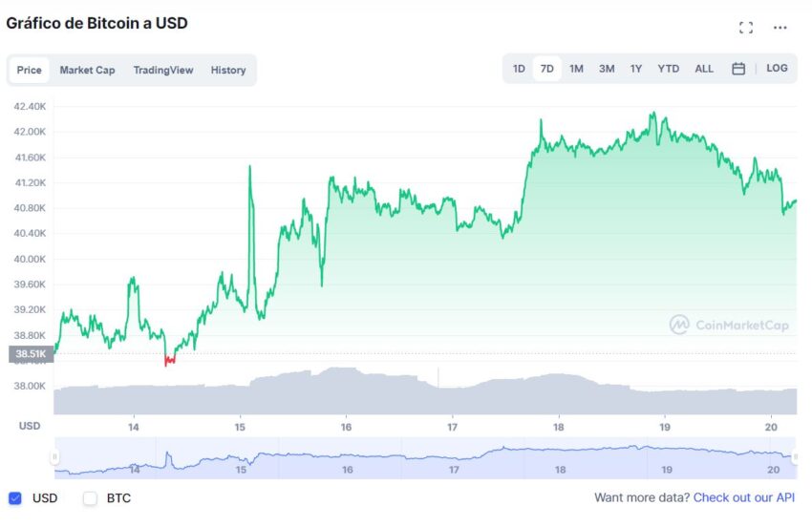Toggle the LOG scale option
Image resolution: width=812 pixels, height=527 pixels.
pos(777,69)
